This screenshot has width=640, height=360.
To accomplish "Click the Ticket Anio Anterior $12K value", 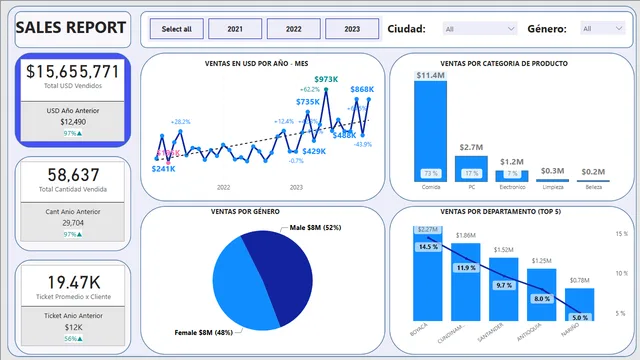I will [73, 327].
